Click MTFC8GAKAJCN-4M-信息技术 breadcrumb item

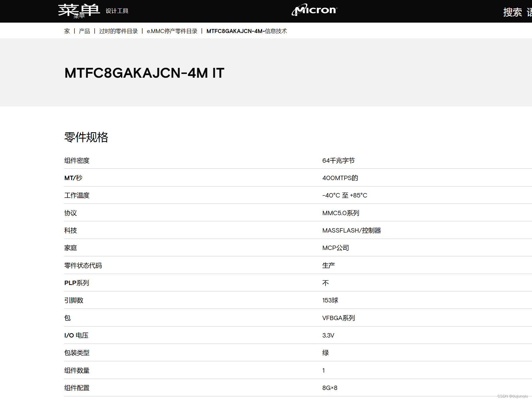click(247, 31)
